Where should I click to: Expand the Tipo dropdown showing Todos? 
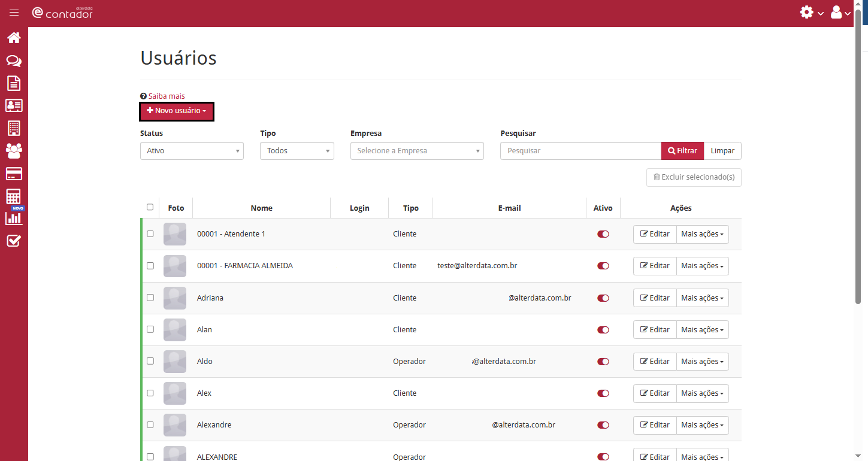point(297,151)
